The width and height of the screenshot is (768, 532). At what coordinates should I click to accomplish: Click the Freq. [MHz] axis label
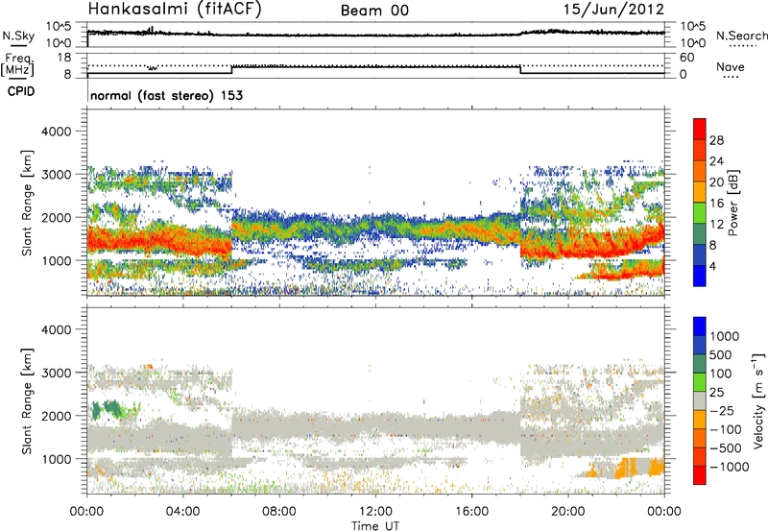pos(18,64)
